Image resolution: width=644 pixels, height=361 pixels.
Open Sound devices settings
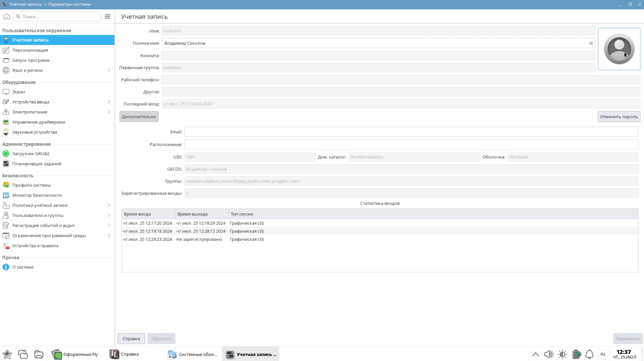pos(34,132)
